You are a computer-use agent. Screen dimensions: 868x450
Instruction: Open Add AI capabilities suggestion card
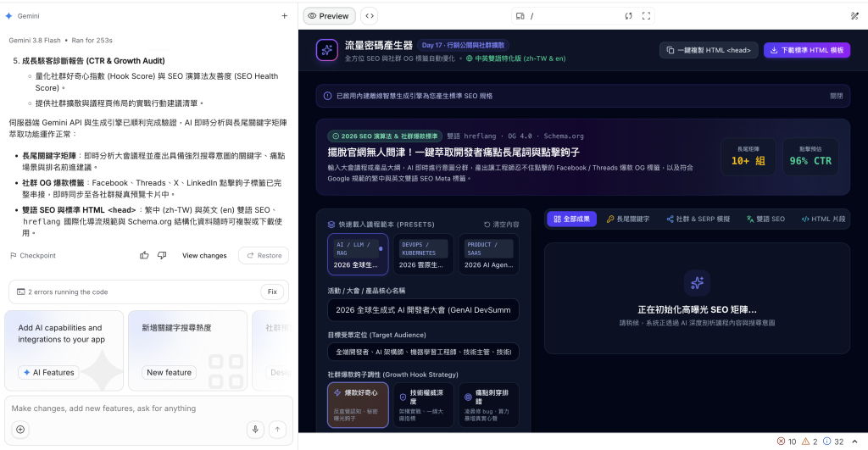click(x=64, y=350)
